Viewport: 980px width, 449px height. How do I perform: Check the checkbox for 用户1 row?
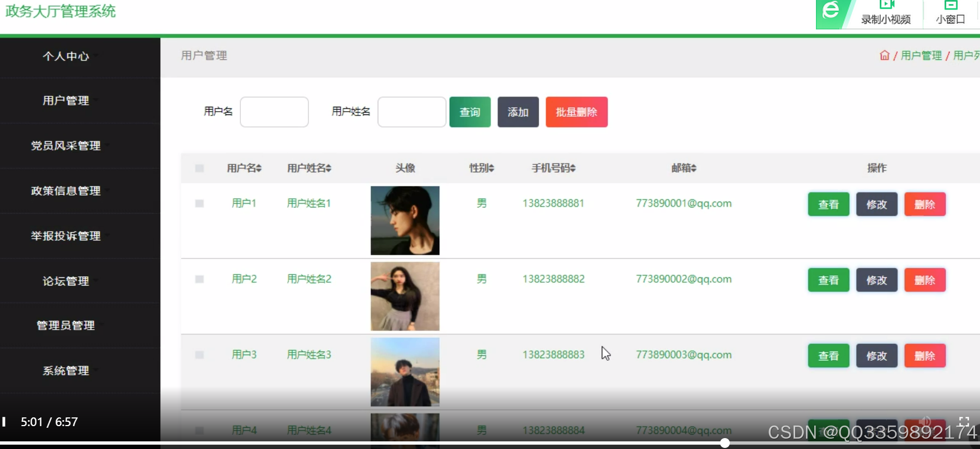coord(199,203)
